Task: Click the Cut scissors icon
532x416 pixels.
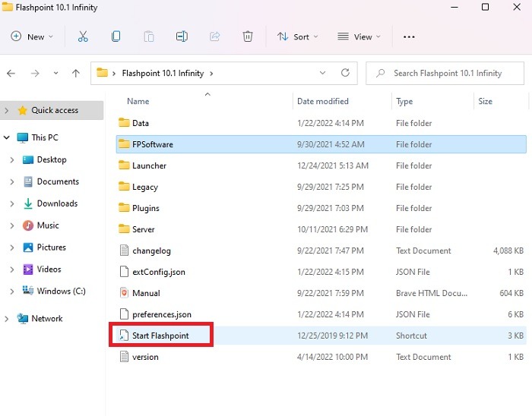Action: point(83,36)
